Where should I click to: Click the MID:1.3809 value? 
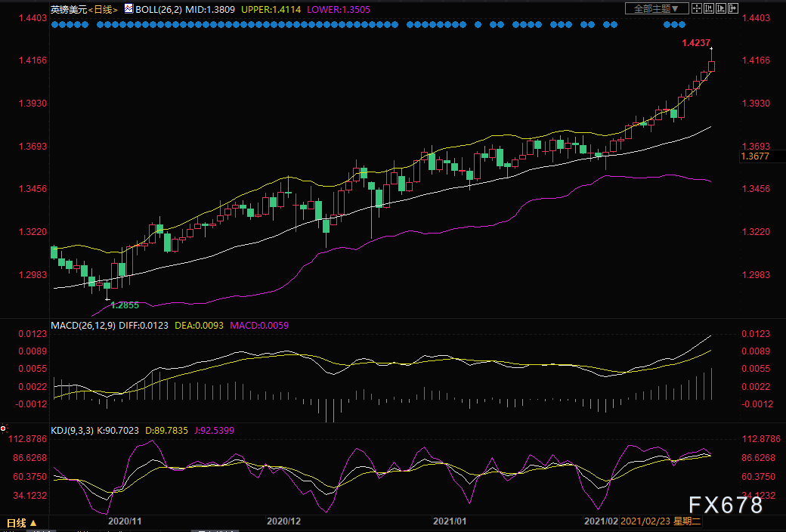pyautogui.click(x=210, y=10)
